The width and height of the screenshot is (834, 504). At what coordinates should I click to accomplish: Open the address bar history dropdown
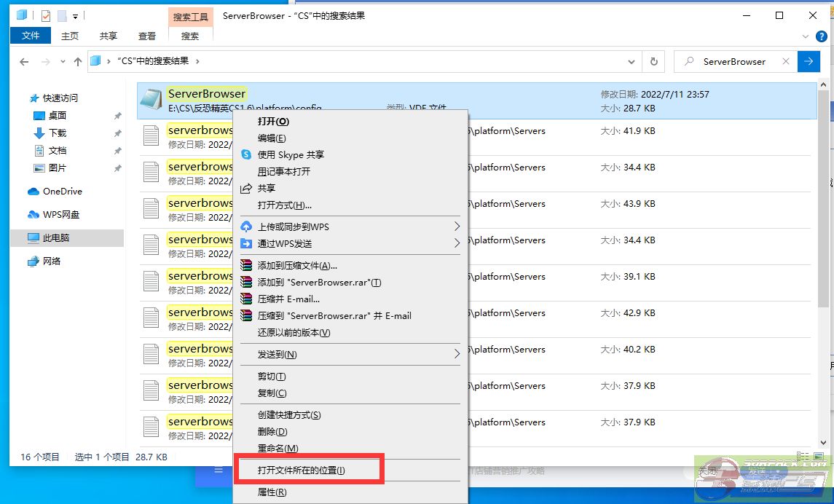(632, 62)
